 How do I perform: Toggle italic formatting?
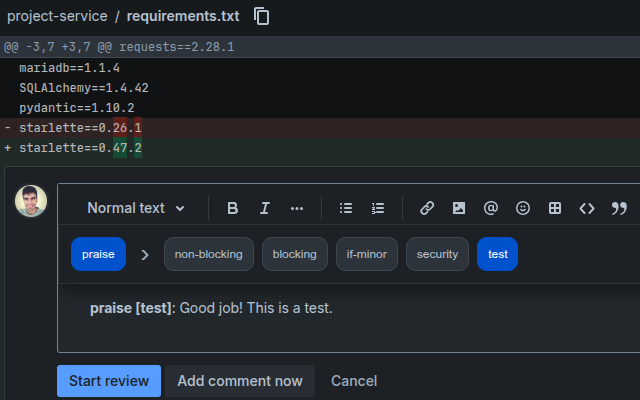[265, 208]
